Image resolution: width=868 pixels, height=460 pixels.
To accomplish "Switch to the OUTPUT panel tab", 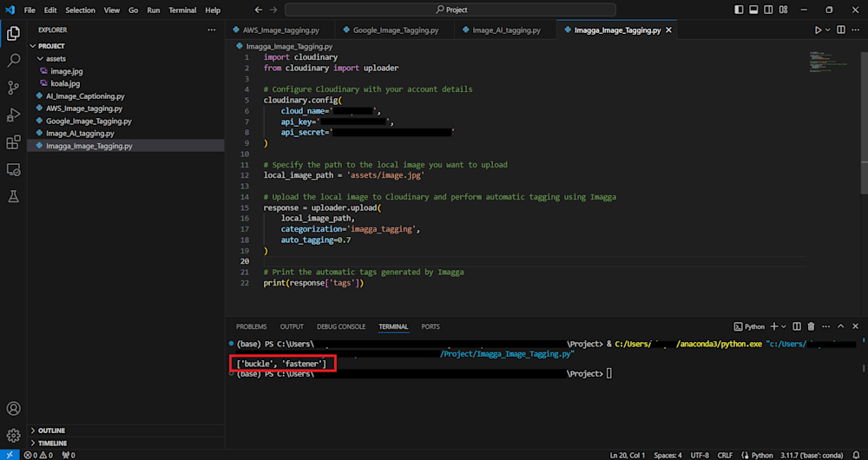I will pyautogui.click(x=292, y=326).
